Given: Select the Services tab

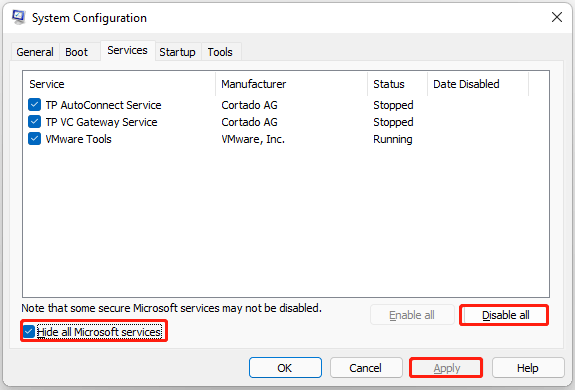Looking at the screenshot, I should [x=127, y=50].
